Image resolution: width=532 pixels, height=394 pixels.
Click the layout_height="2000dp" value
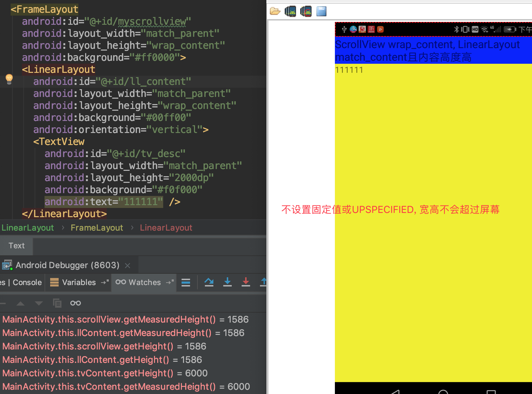tap(191, 178)
